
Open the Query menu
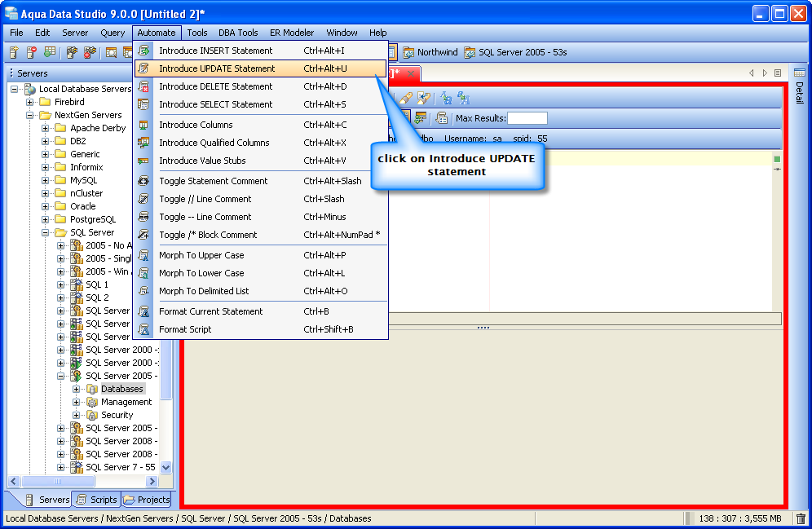pos(113,33)
